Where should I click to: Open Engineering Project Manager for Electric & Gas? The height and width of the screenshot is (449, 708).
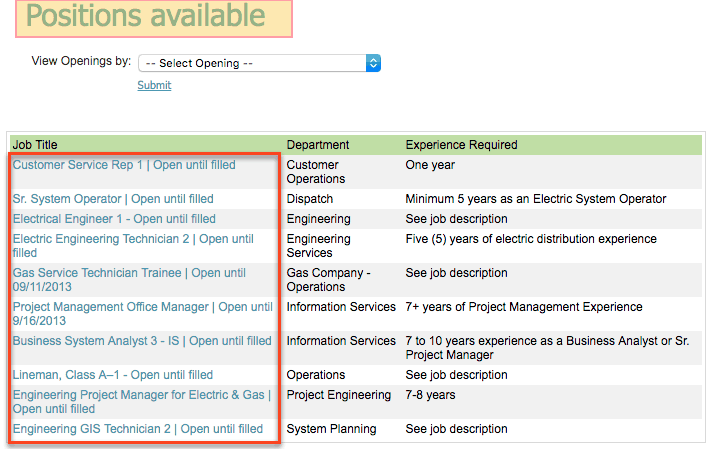pyautogui.click(x=142, y=402)
